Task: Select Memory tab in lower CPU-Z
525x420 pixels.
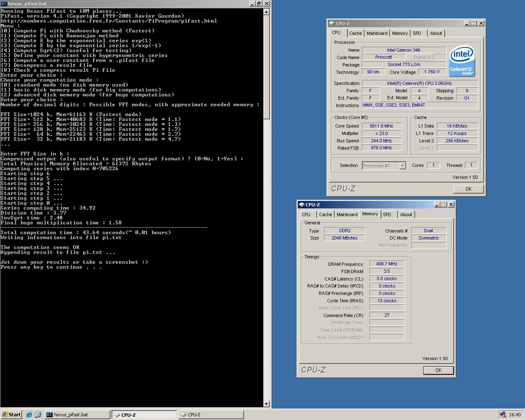Action: pyautogui.click(x=370, y=214)
